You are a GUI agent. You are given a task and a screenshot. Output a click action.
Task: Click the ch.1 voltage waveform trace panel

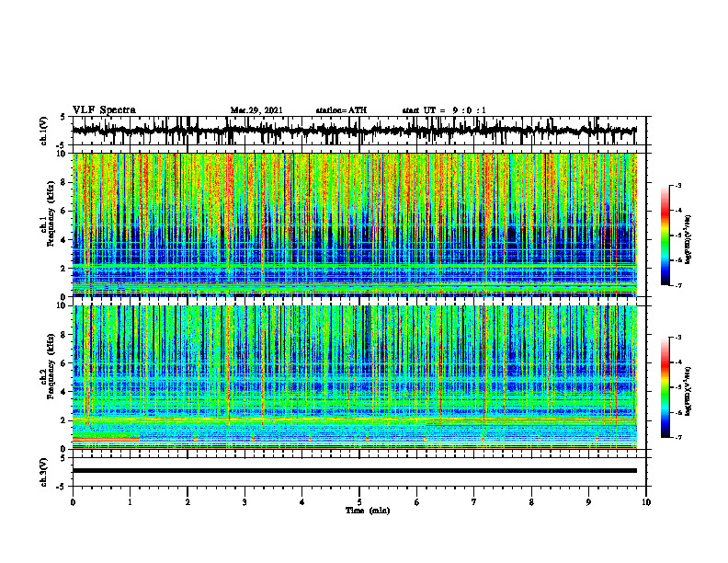tap(358, 131)
